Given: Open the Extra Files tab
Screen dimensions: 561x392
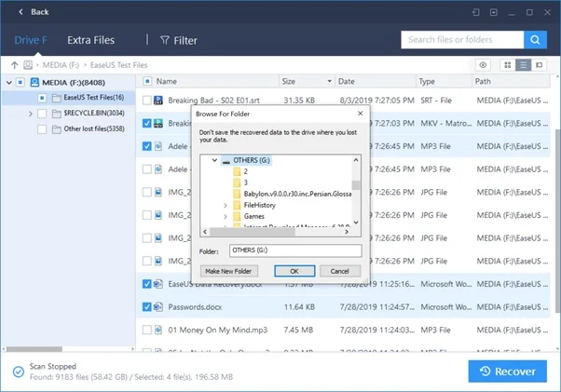Looking at the screenshot, I should 89,40.
